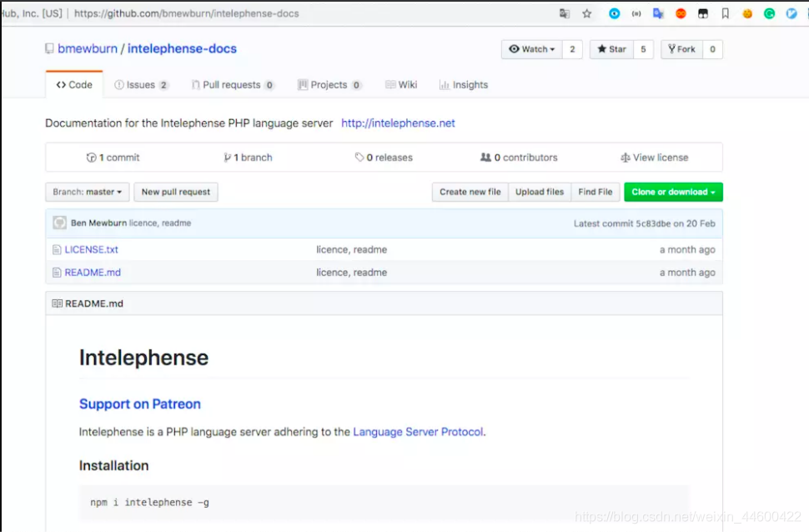Open the Projects tab
Image resolution: width=809 pixels, height=532 pixels.
click(329, 84)
